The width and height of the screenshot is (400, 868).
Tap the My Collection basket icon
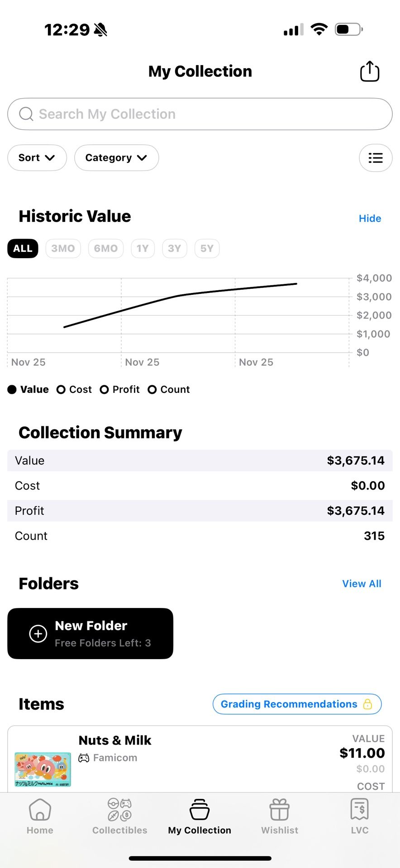click(200, 809)
